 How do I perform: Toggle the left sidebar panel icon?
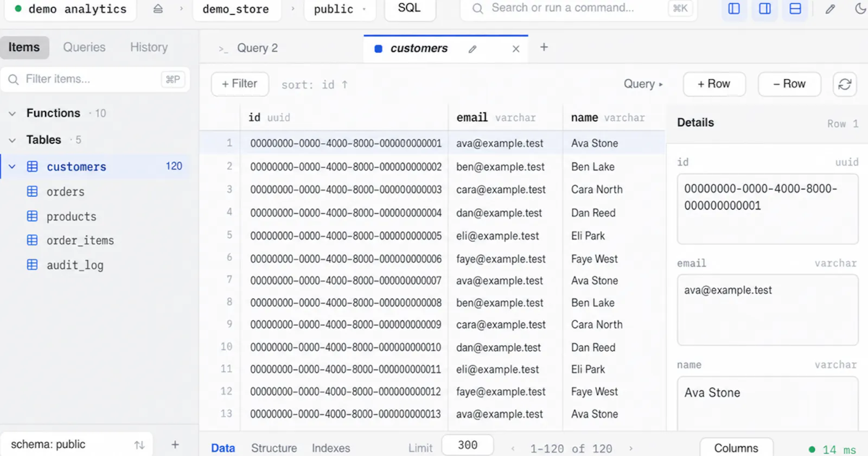[734, 9]
